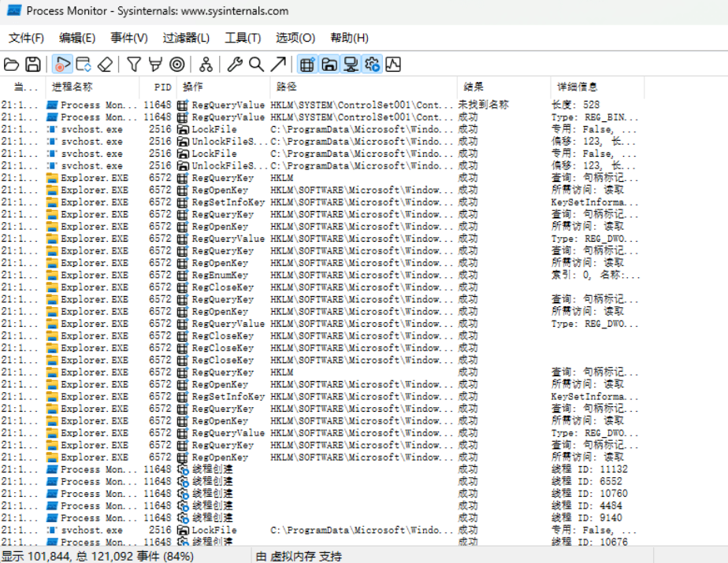Click the 当... time column header
The image size is (728, 563).
click(23, 87)
